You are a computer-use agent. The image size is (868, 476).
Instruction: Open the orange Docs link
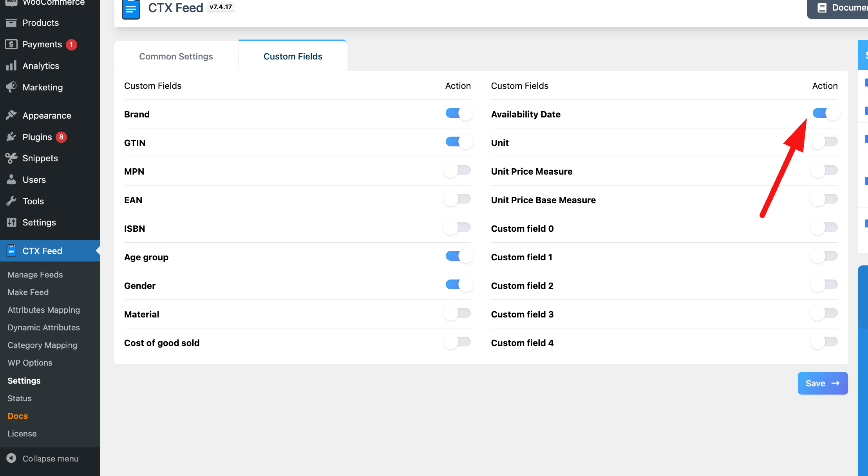[x=18, y=416]
